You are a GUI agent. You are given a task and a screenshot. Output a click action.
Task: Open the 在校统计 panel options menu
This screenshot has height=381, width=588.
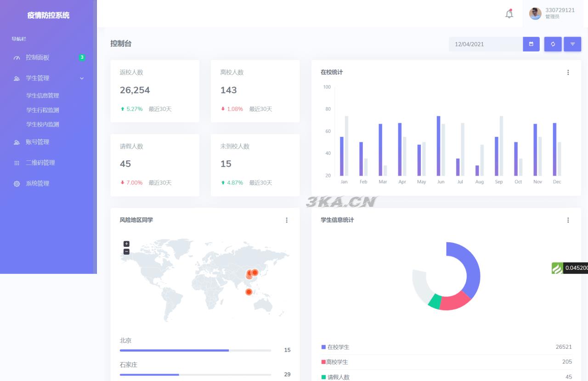point(568,72)
